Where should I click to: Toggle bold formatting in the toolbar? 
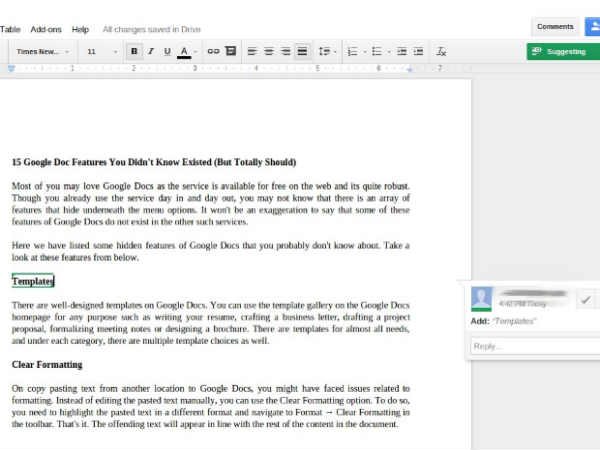pyautogui.click(x=134, y=51)
